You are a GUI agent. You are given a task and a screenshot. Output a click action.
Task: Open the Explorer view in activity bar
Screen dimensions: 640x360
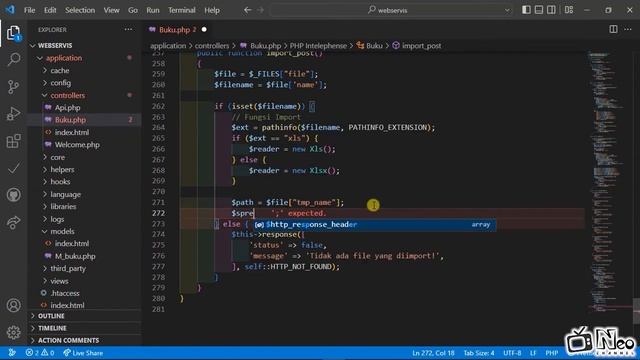13,33
